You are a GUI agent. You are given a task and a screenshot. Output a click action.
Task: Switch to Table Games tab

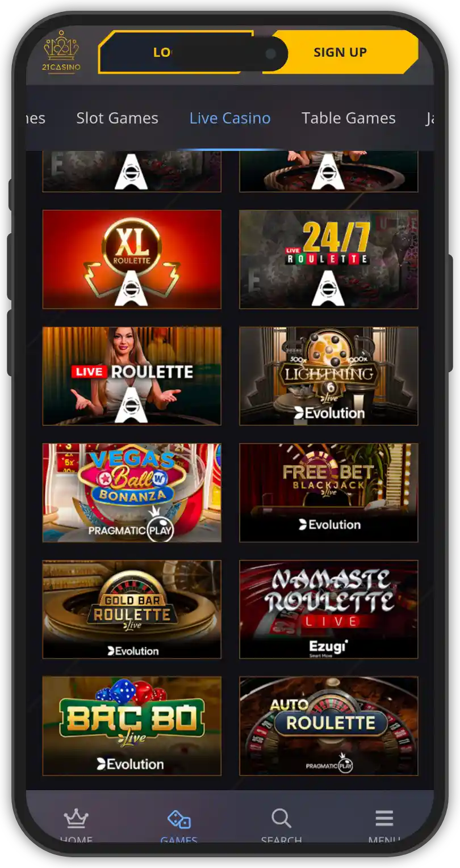349,118
